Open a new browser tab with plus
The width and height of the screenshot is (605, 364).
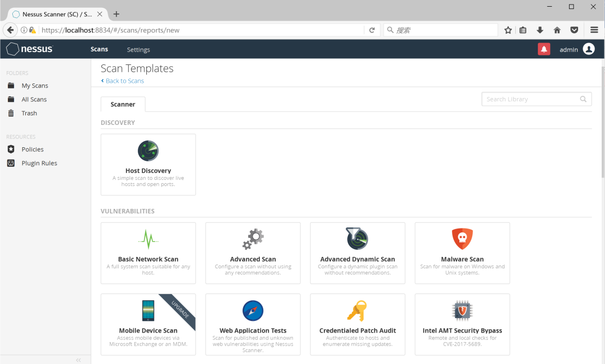tap(116, 14)
